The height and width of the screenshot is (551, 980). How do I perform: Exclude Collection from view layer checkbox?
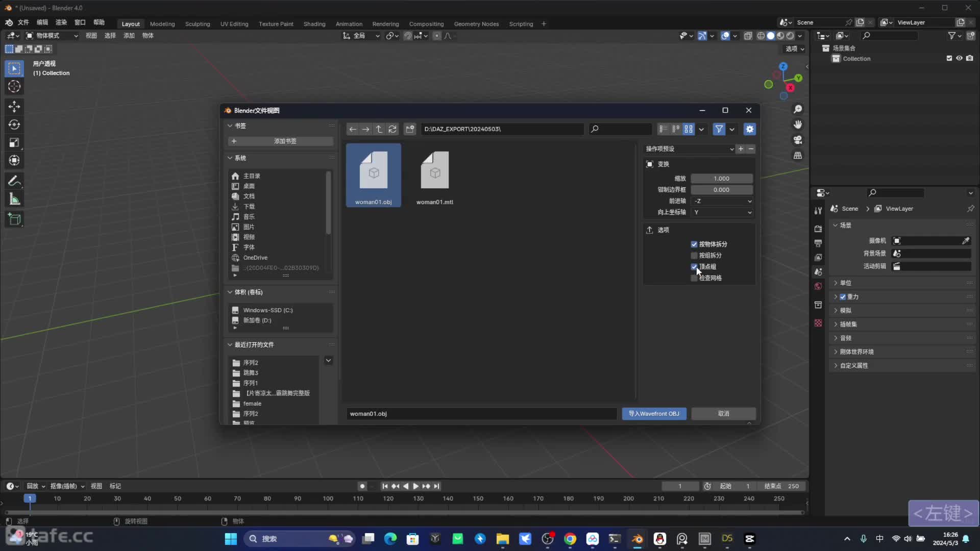[949, 59]
